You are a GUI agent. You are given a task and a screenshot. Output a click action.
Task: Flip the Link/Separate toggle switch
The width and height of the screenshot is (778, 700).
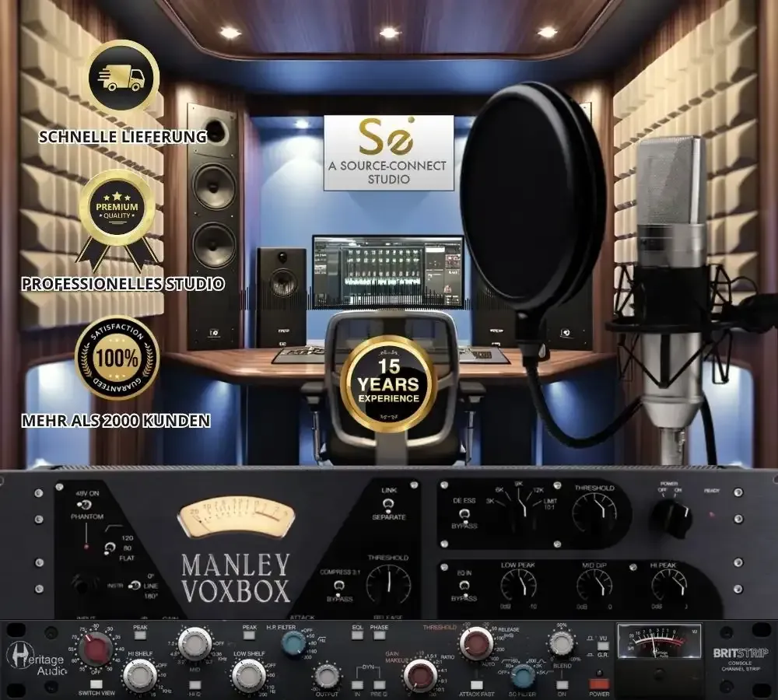pos(388,505)
